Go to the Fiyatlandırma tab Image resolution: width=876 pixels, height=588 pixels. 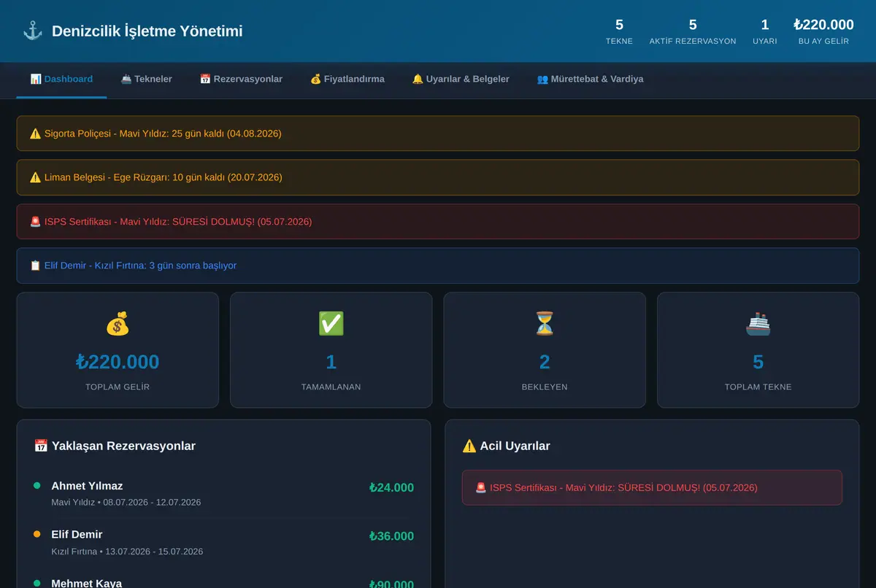[x=347, y=79]
